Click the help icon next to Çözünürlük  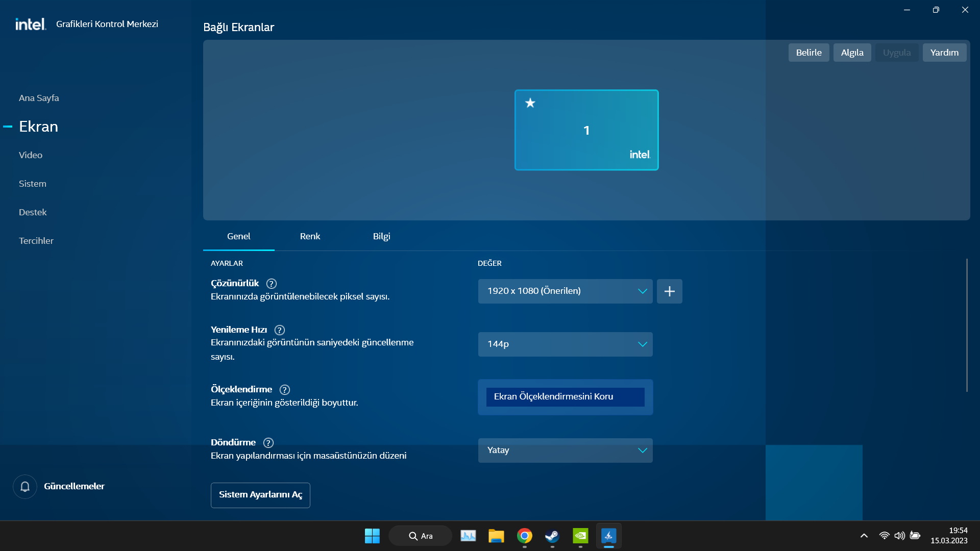pyautogui.click(x=272, y=284)
